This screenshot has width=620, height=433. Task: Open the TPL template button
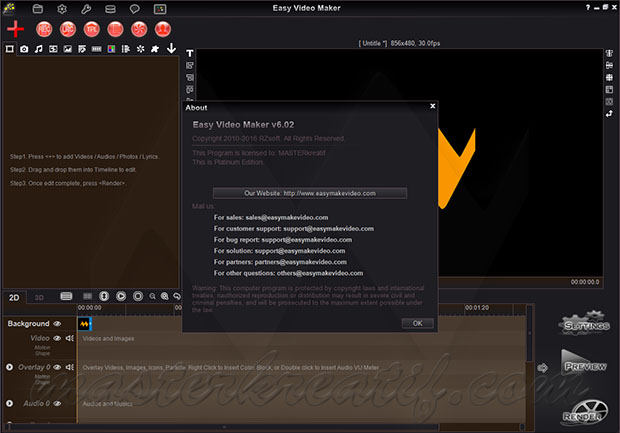click(x=92, y=29)
